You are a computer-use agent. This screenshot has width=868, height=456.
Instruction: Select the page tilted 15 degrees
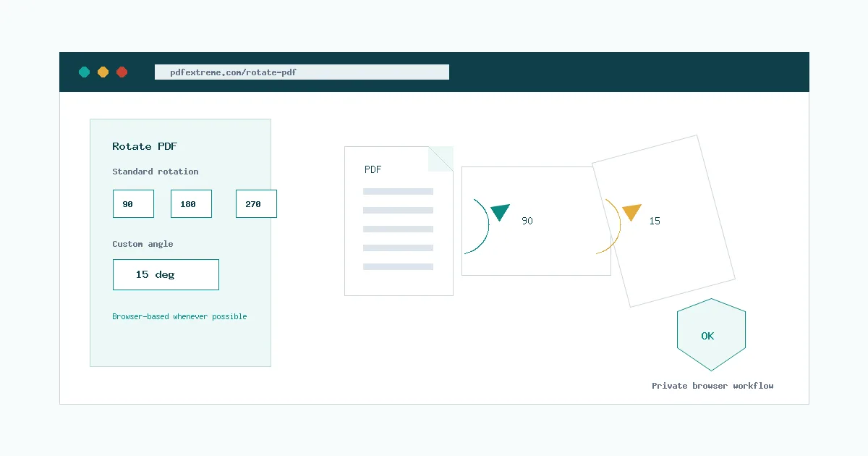663,221
